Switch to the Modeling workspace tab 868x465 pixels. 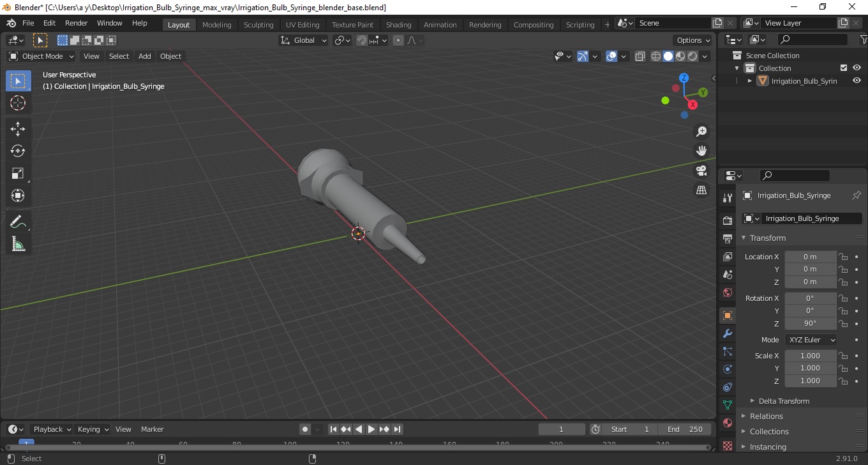click(x=217, y=25)
